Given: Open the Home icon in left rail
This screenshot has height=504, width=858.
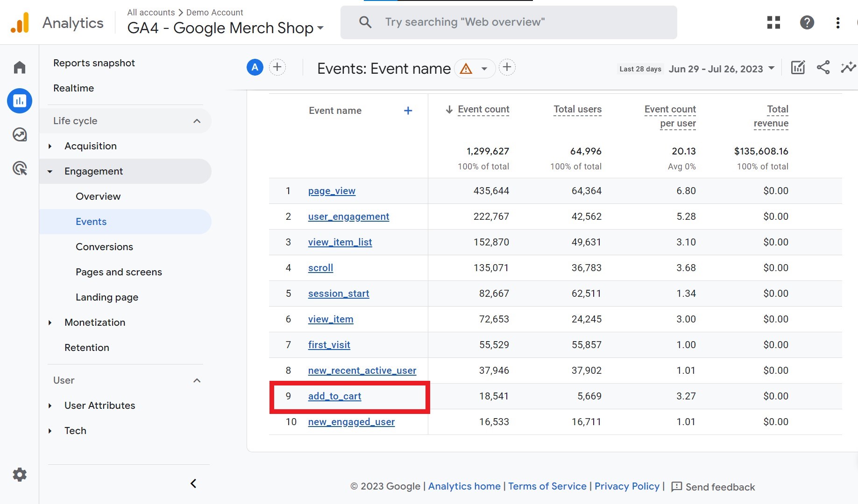Looking at the screenshot, I should tap(20, 68).
